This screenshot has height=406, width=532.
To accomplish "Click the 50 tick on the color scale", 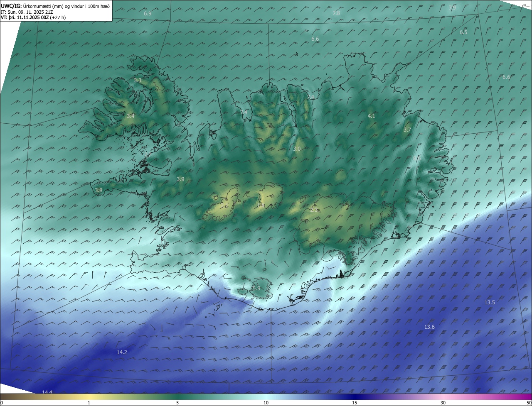I will click(529, 403).
